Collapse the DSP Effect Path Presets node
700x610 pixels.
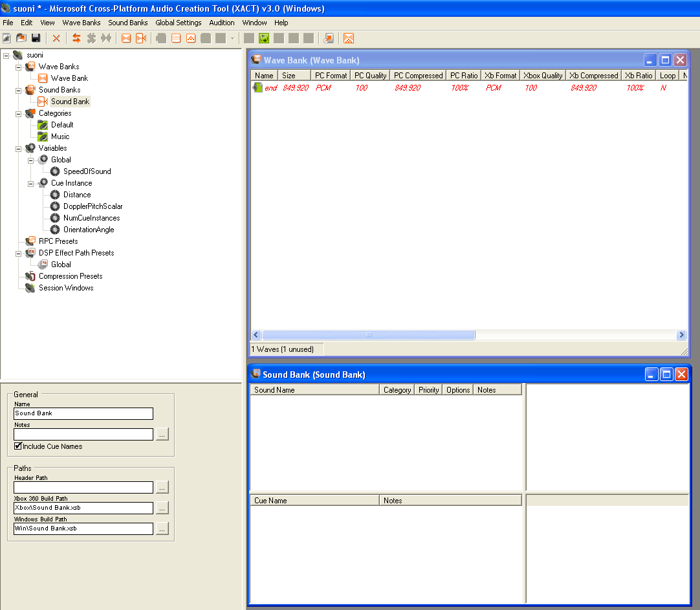pos(18,254)
